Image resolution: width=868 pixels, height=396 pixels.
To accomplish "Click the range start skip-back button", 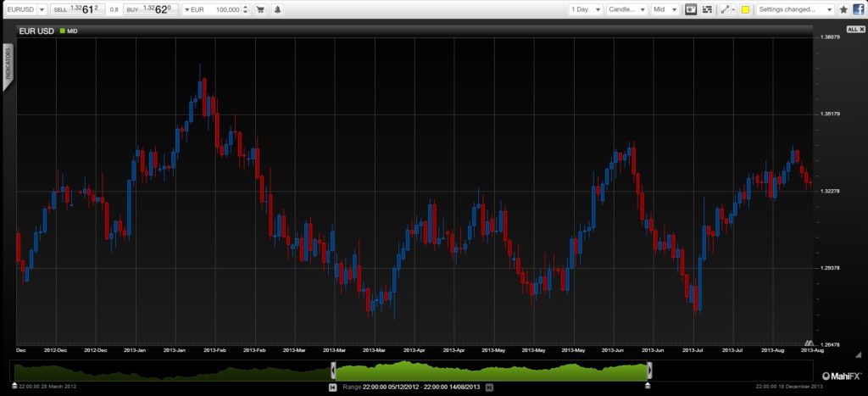I will (332, 388).
